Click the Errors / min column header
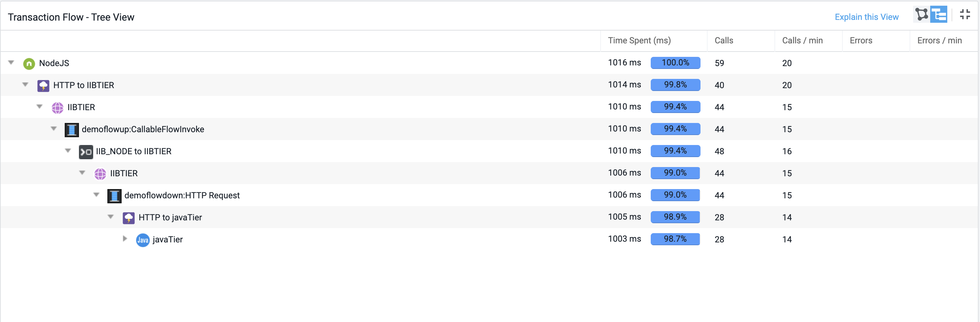The height and width of the screenshot is (322, 980). [939, 40]
